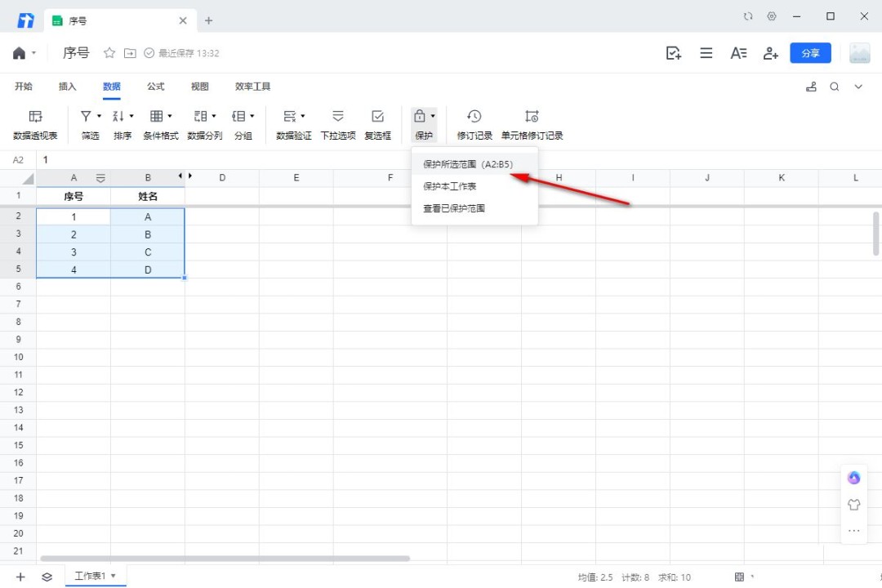
Task: Choose 查看已保护范围 from the menu
Action: pos(454,209)
